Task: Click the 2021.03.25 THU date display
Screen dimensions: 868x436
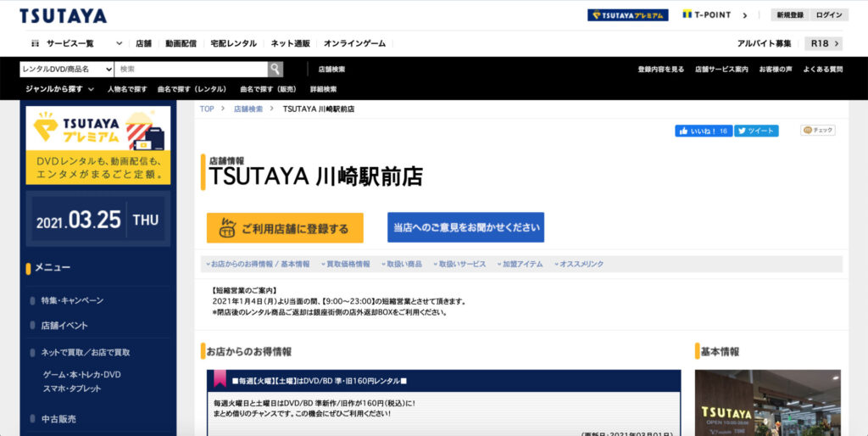Action: (x=98, y=220)
